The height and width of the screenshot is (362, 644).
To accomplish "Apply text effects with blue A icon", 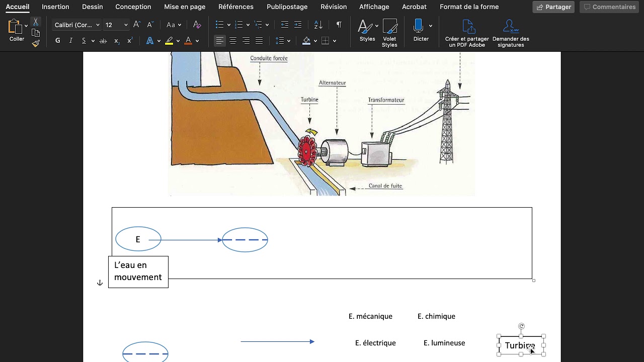I will coord(150,41).
